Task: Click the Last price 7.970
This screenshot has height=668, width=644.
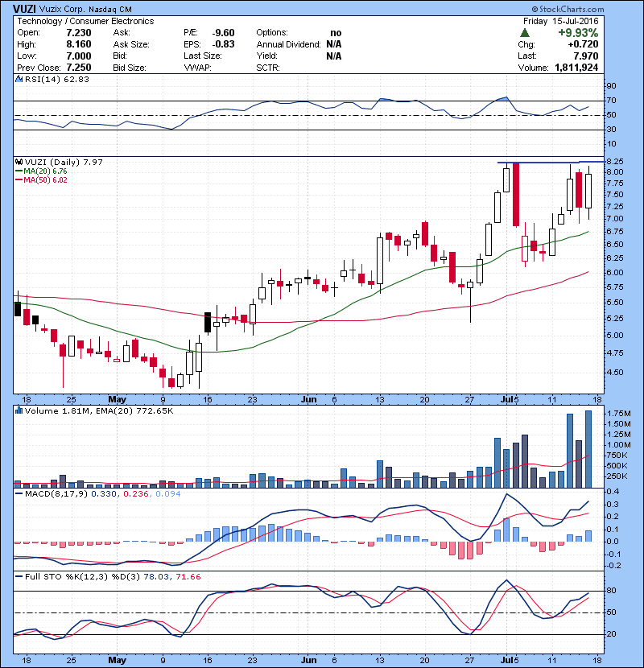Action: [585, 56]
